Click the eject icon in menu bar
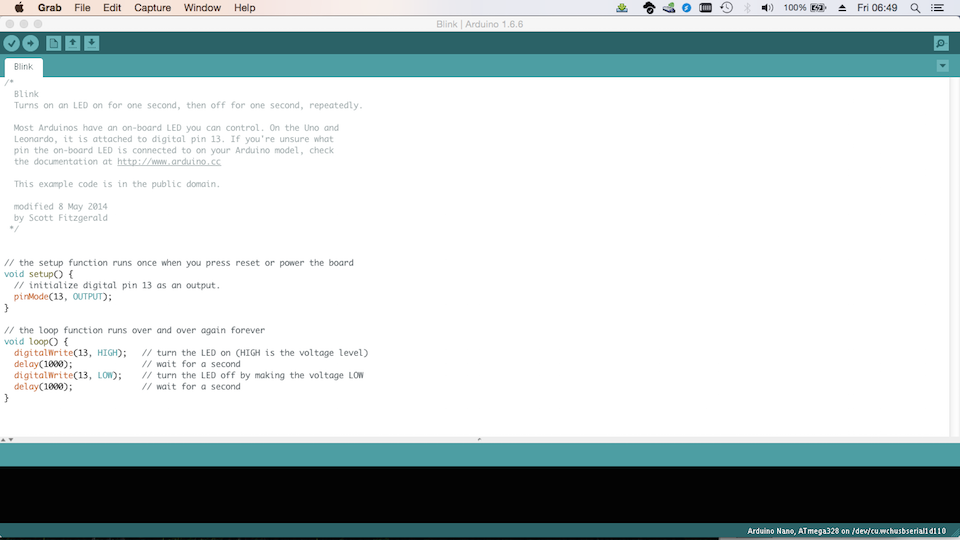The height and width of the screenshot is (540, 960). point(842,8)
